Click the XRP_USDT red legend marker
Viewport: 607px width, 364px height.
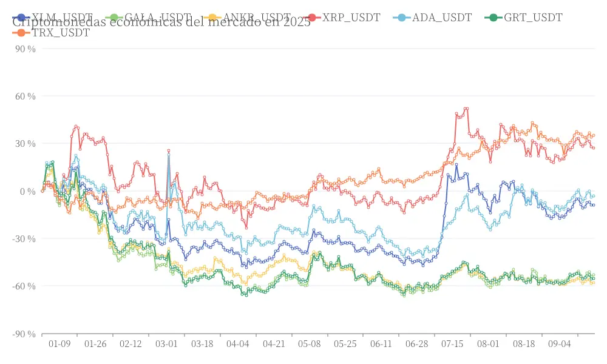(x=313, y=18)
